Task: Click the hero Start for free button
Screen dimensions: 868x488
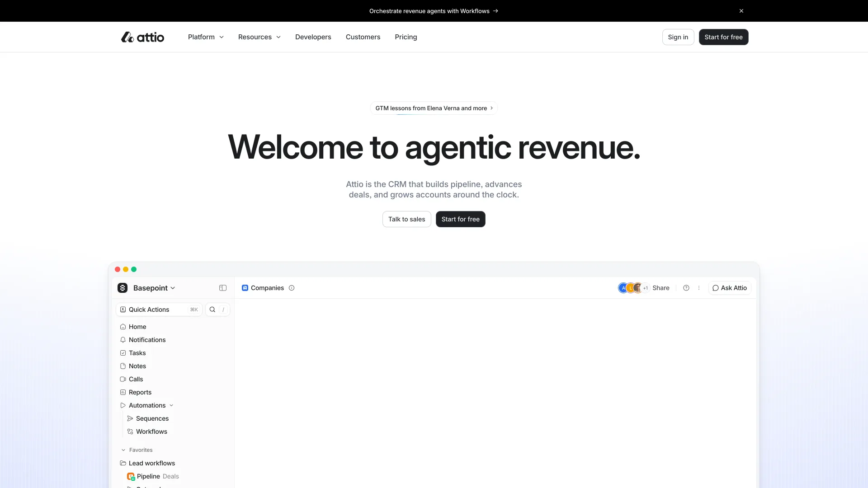Action: [x=460, y=219]
